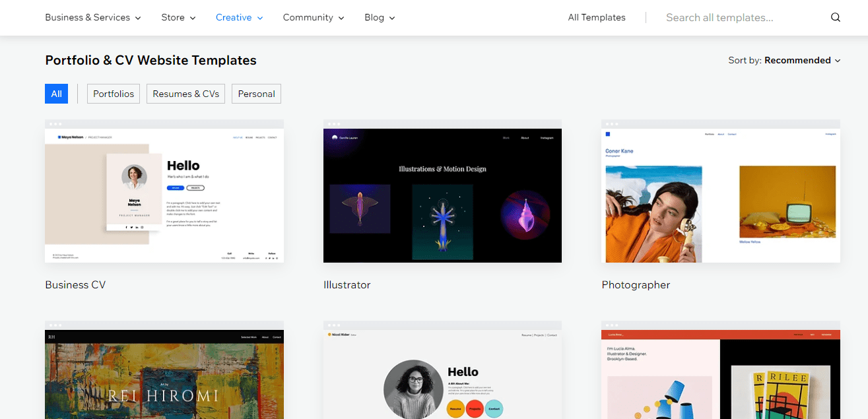The height and width of the screenshot is (419, 868).
Task: Filter by Portfolios
Action: 114,94
